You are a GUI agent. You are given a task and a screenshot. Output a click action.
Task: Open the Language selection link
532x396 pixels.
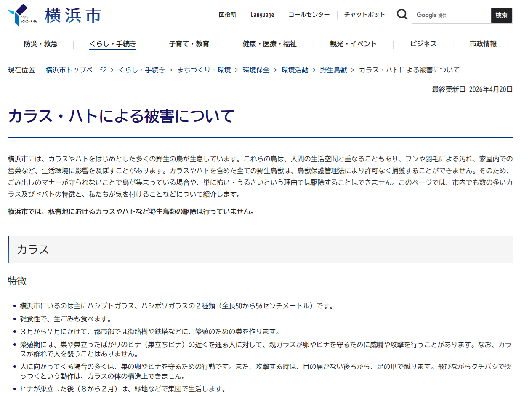pos(262,15)
